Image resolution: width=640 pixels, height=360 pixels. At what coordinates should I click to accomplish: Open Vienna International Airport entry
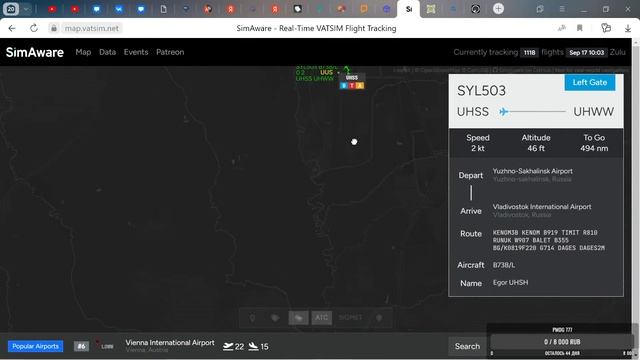(x=170, y=346)
